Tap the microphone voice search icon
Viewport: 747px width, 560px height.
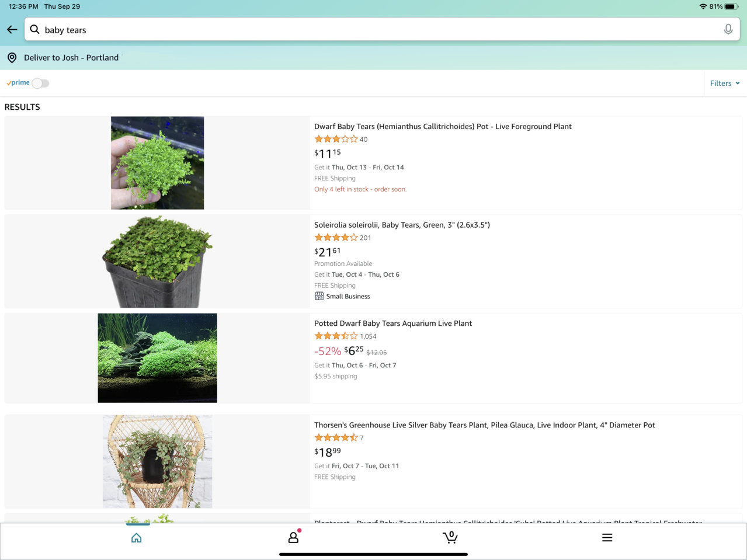(728, 29)
